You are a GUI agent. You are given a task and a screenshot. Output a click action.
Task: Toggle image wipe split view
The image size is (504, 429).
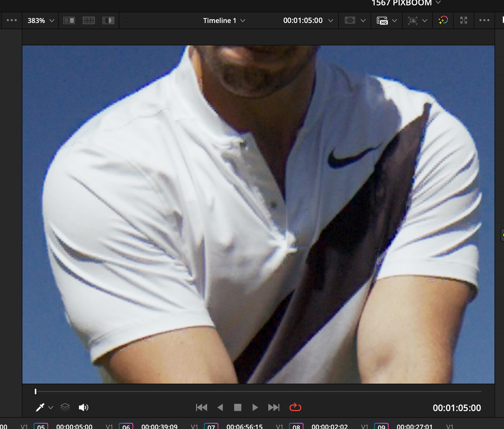(69, 20)
